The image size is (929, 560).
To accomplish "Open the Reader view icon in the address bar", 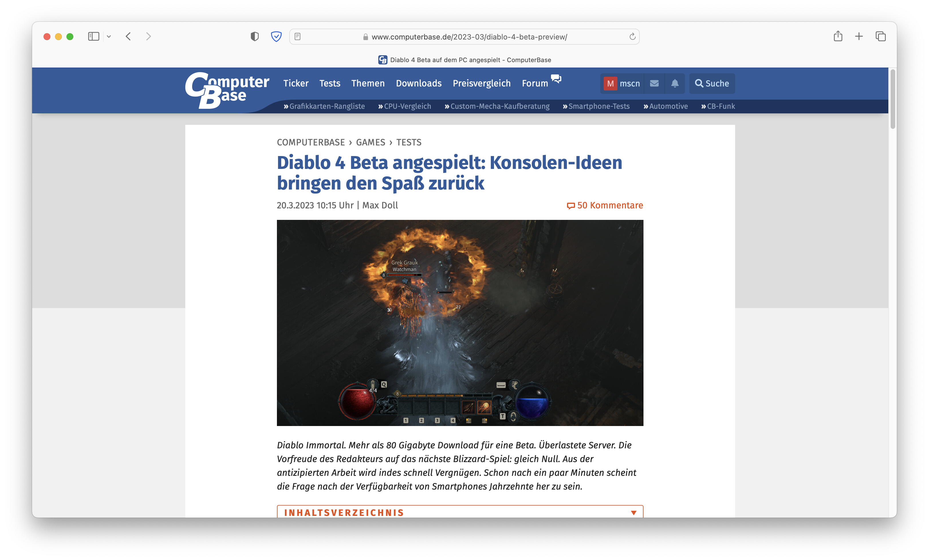I will tap(298, 37).
